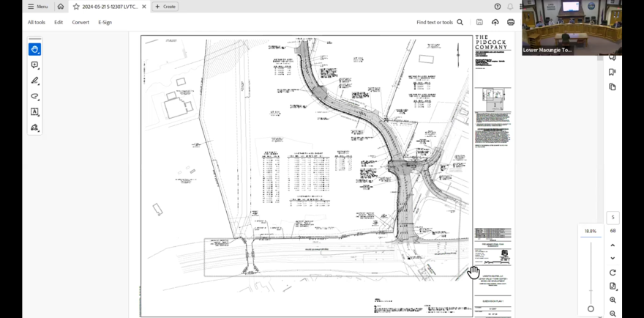644x318 pixels.
Task: Open the Menu hamburger button
Action: [x=38, y=7]
